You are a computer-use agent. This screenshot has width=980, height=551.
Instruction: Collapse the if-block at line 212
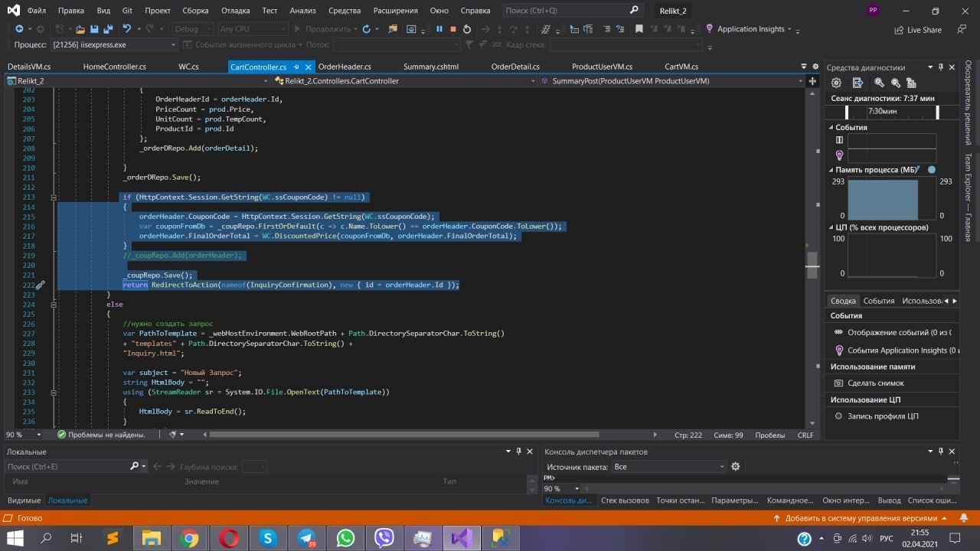(x=53, y=197)
